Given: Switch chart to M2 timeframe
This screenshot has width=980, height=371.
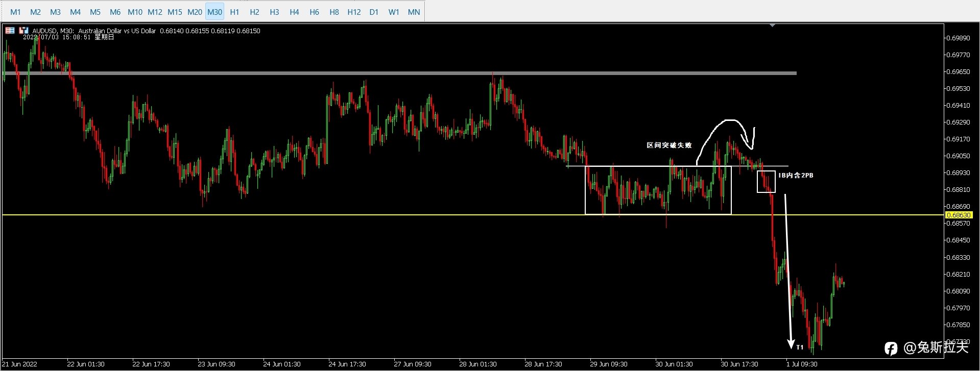Looking at the screenshot, I should (x=35, y=12).
